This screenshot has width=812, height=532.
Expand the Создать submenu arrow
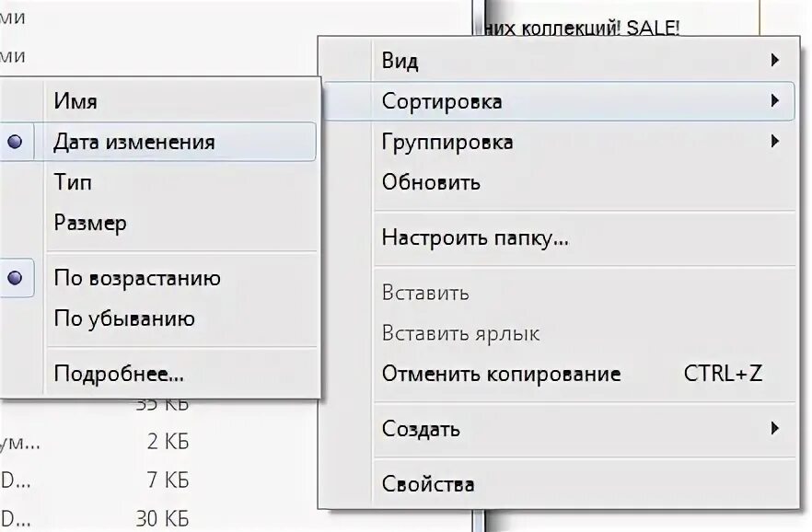(775, 429)
